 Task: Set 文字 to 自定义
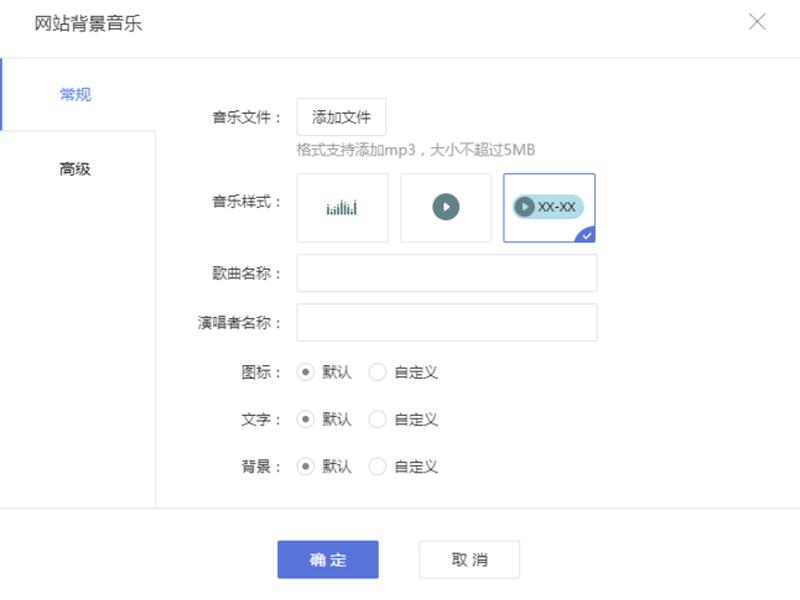tap(378, 419)
